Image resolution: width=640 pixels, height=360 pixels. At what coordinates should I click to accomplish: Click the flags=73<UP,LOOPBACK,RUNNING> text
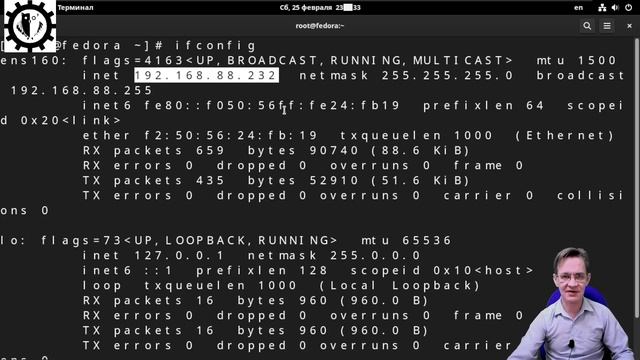point(189,240)
